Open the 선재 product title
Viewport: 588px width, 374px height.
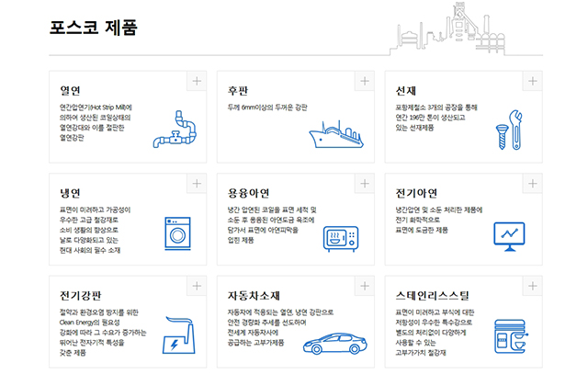pos(406,91)
